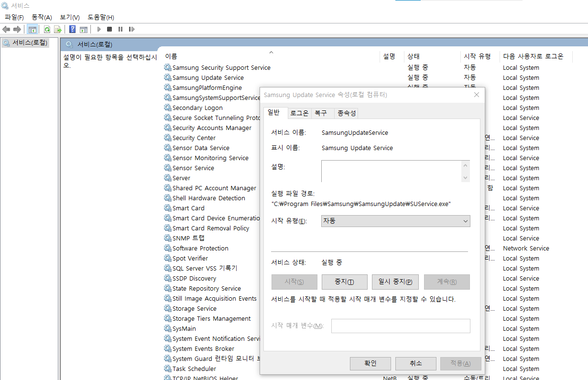Click the 시작 매개 변수 input field
The width and height of the screenshot is (588, 380).
[401, 326]
